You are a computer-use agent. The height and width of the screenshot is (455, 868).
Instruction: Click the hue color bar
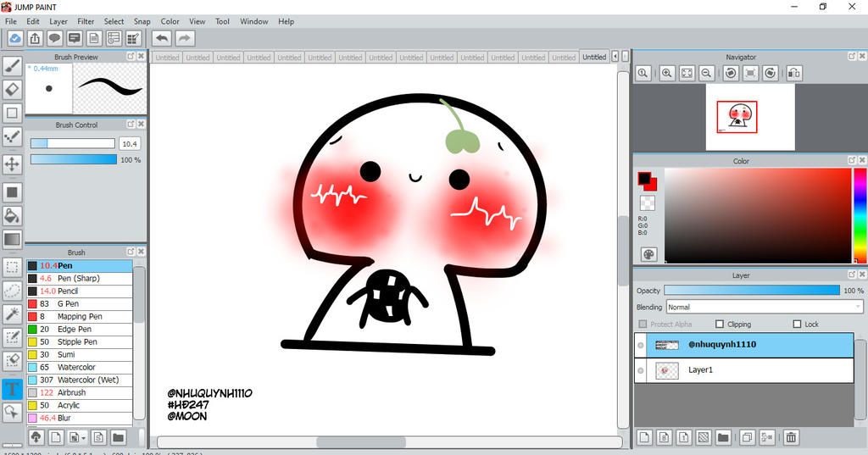pos(860,214)
